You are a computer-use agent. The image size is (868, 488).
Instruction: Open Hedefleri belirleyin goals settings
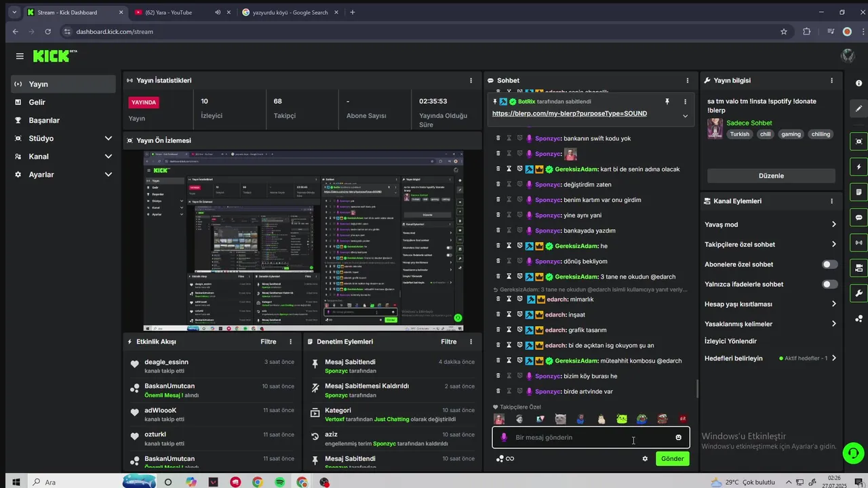point(770,358)
